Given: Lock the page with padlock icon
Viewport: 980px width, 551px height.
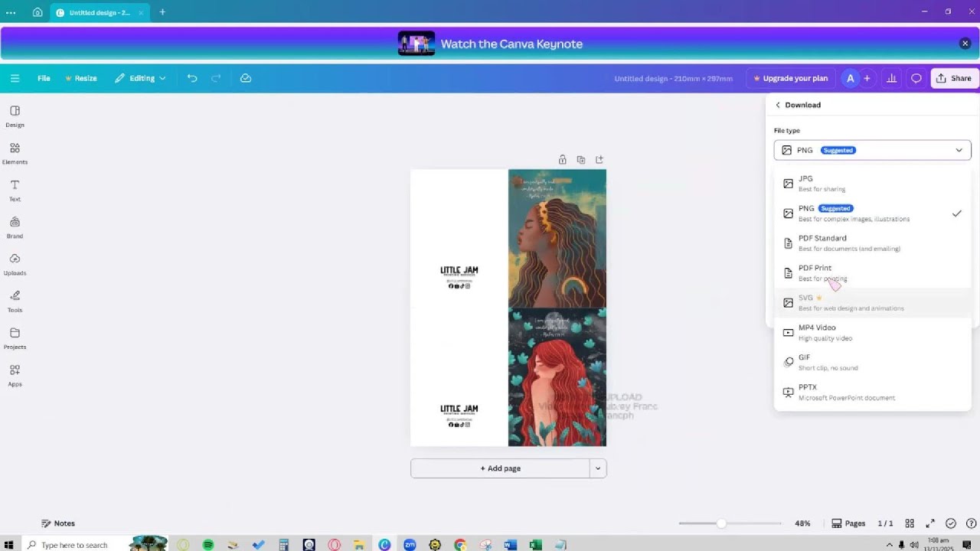Looking at the screenshot, I should pyautogui.click(x=563, y=160).
